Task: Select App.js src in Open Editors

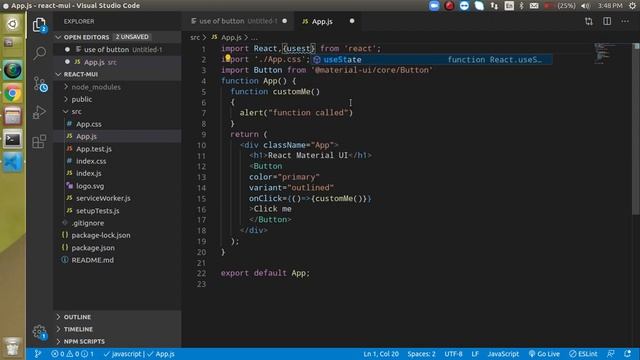Action: (x=118, y=62)
